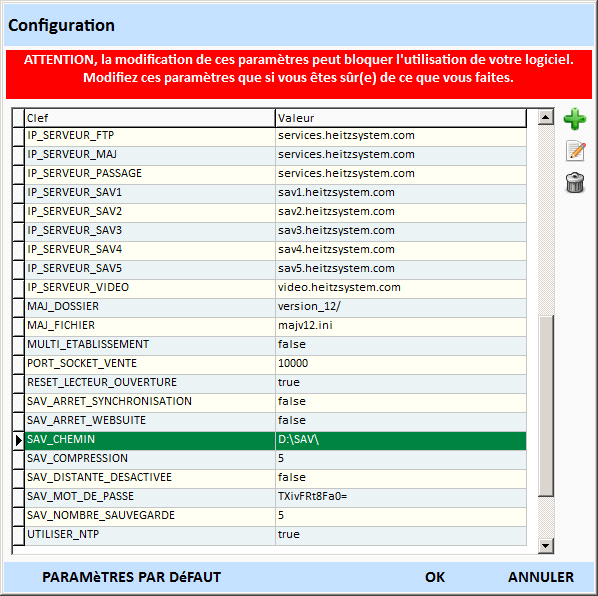Click PARAMèTRES PAR DéFAUT button

[132, 577]
